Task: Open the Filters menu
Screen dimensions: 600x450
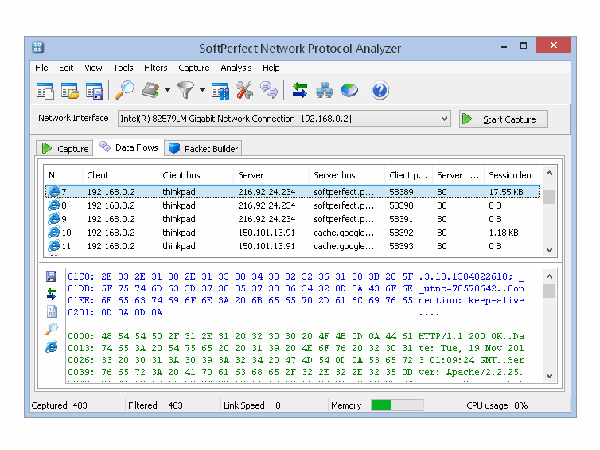Action: 156,68
